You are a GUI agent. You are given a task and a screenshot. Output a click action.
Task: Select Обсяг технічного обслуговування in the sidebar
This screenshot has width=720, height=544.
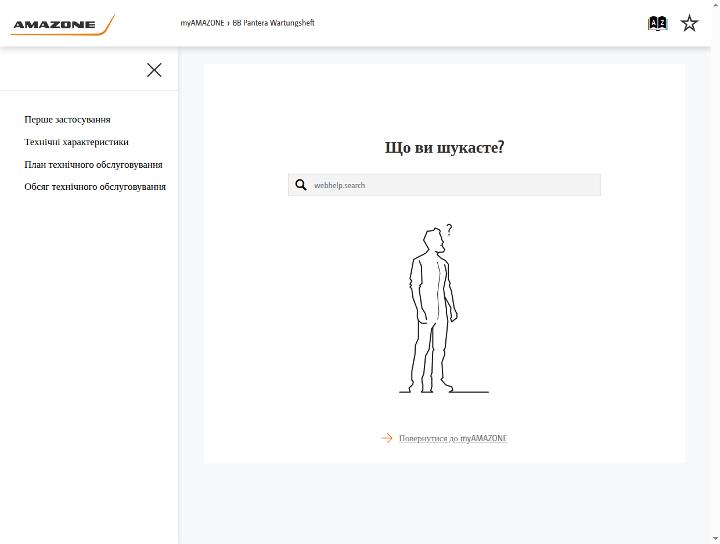pyautogui.click(x=95, y=187)
